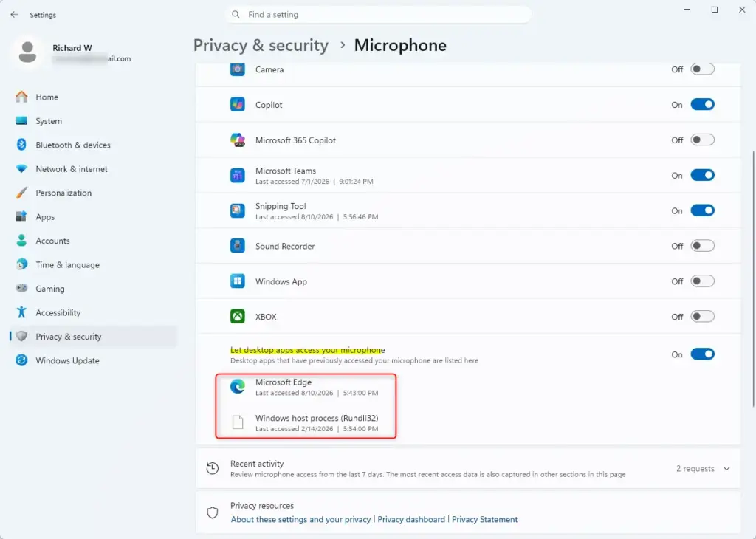
Task: Toggle Windows App microphone access
Action: coord(702,281)
